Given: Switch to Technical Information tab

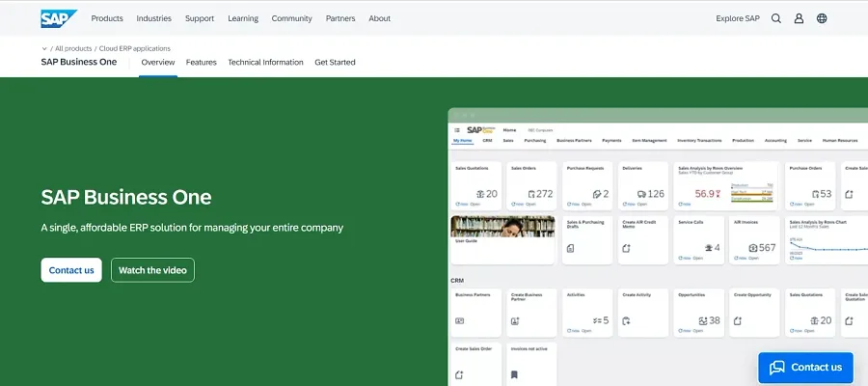Looking at the screenshot, I should tap(266, 62).
